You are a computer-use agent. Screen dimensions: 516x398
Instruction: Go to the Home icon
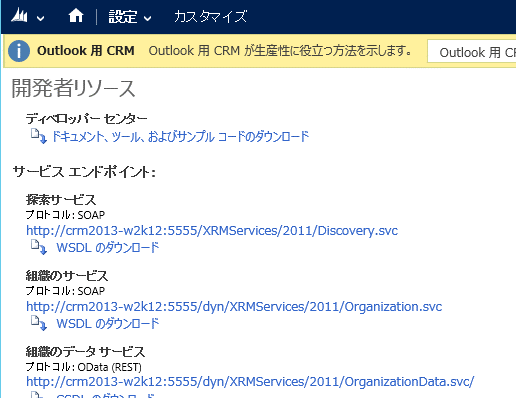coord(76,16)
